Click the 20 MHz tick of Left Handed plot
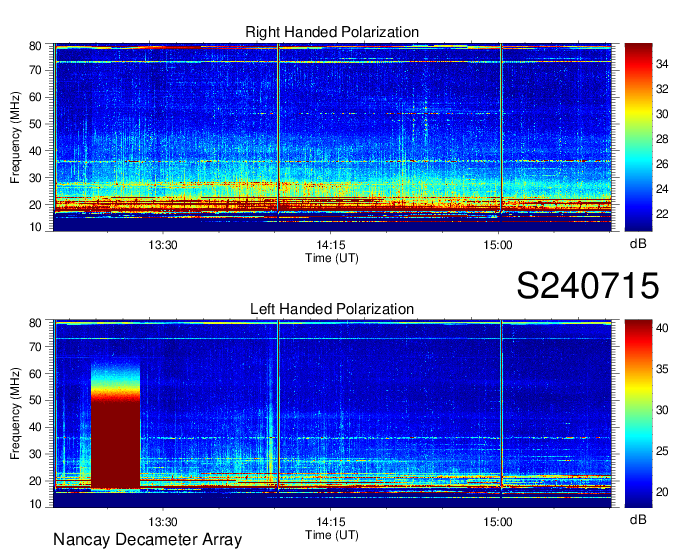The image size is (680, 552). pyautogui.click(x=35, y=481)
